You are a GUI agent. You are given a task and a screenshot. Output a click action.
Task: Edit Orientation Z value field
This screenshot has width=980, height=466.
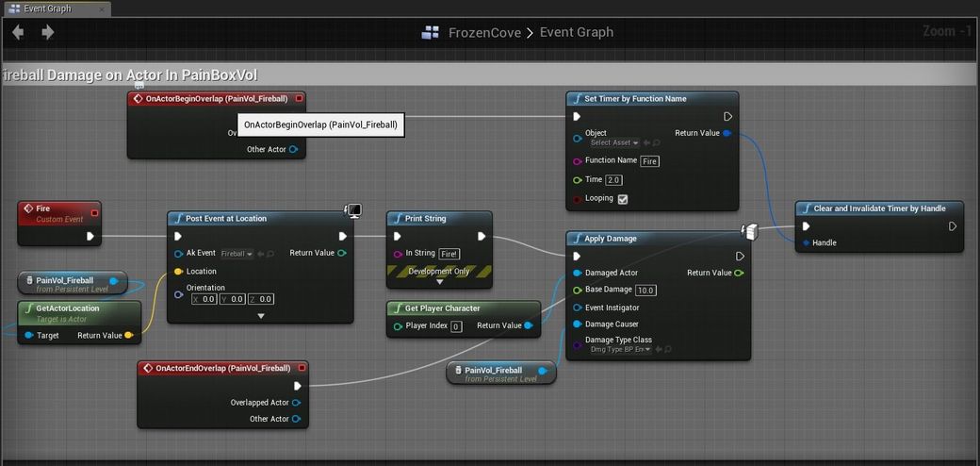pyautogui.click(x=261, y=299)
